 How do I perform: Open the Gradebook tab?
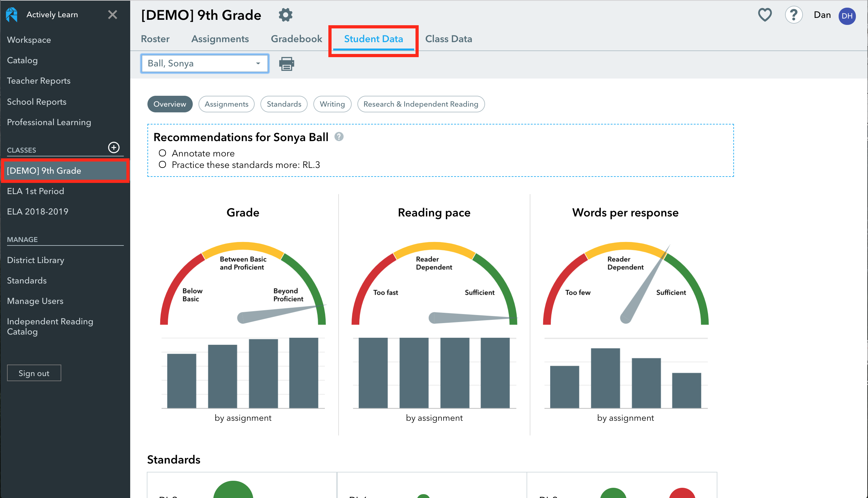click(x=296, y=39)
